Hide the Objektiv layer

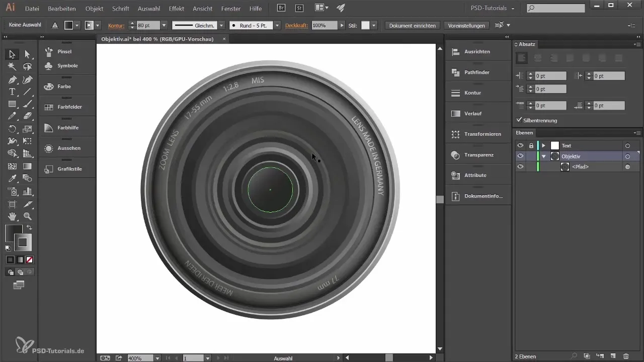520,156
